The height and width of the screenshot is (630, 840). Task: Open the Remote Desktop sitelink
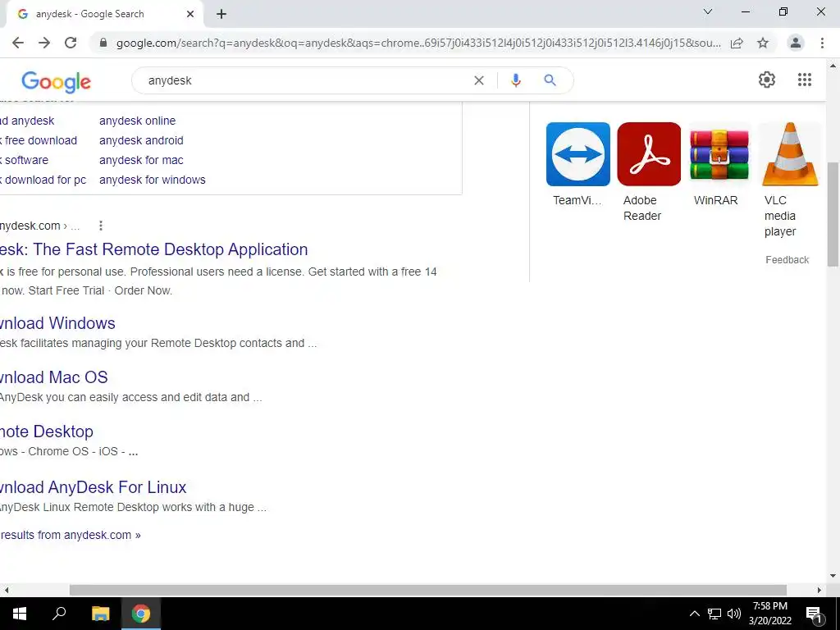click(x=47, y=431)
